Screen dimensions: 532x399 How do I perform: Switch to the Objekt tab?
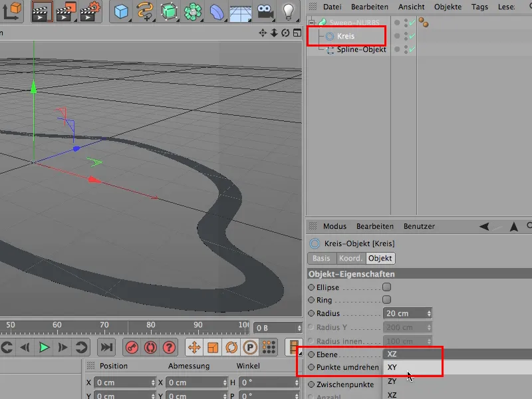tap(380, 258)
